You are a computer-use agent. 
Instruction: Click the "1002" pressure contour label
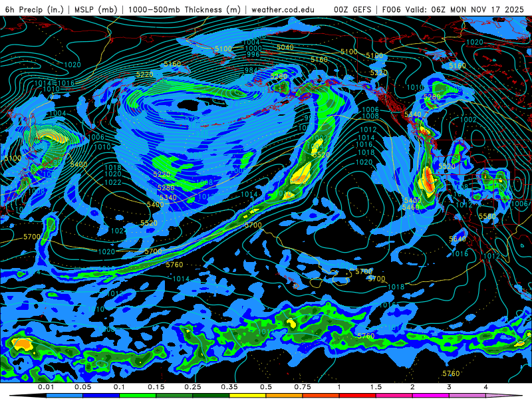(x=468, y=120)
